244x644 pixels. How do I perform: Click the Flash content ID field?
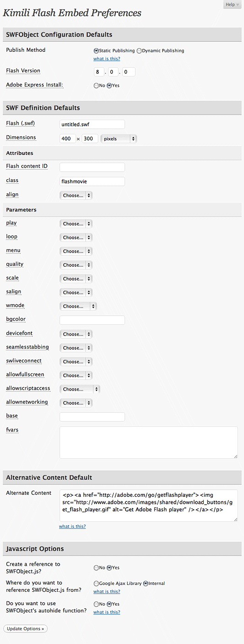point(92,167)
